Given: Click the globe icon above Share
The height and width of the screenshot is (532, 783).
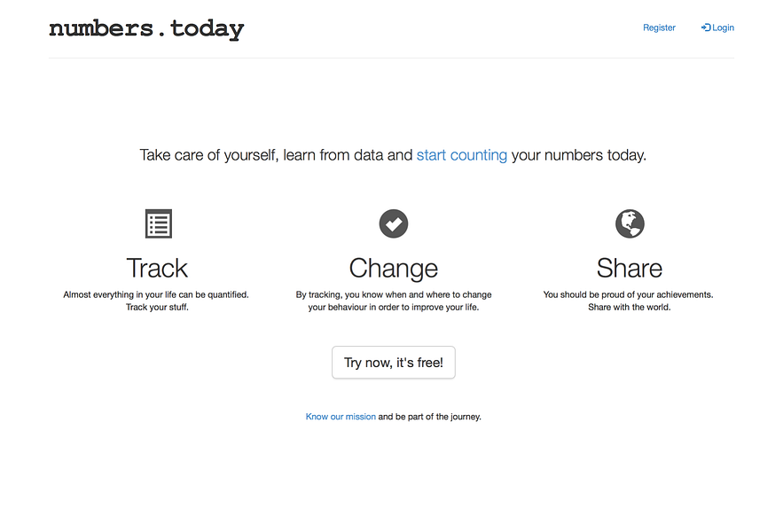Looking at the screenshot, I should [630, 223].
